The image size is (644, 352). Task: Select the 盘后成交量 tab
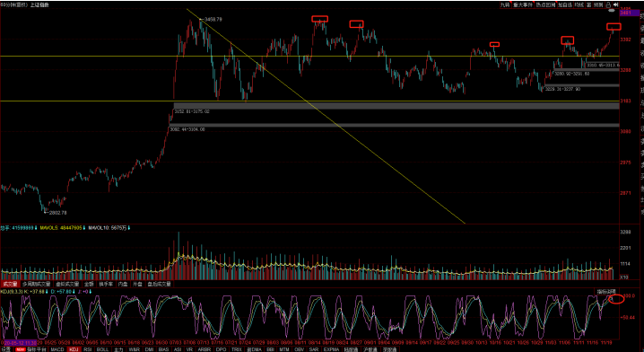point(160,284)
